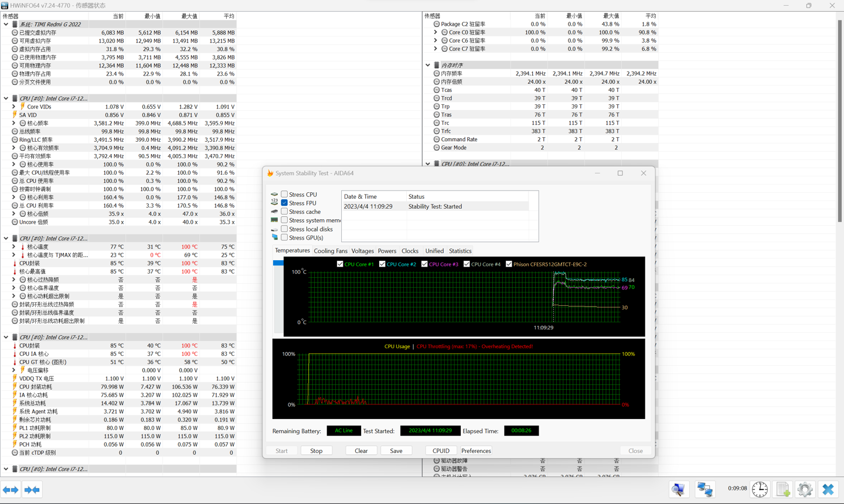The width and height of the screenshot is (844, 504).
Task: Click the clock reset timer icon
Action: (x=760, y=489)
